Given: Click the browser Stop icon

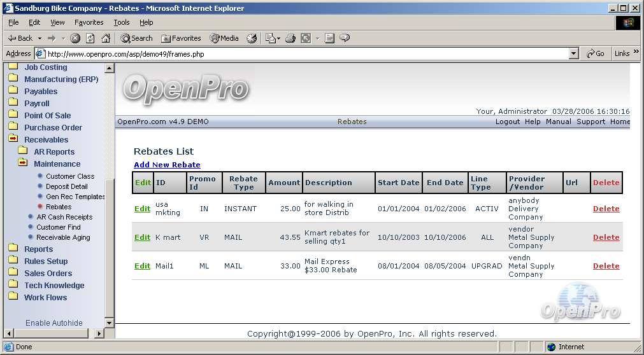Looking at the screenshot, I should pos(75,38).
